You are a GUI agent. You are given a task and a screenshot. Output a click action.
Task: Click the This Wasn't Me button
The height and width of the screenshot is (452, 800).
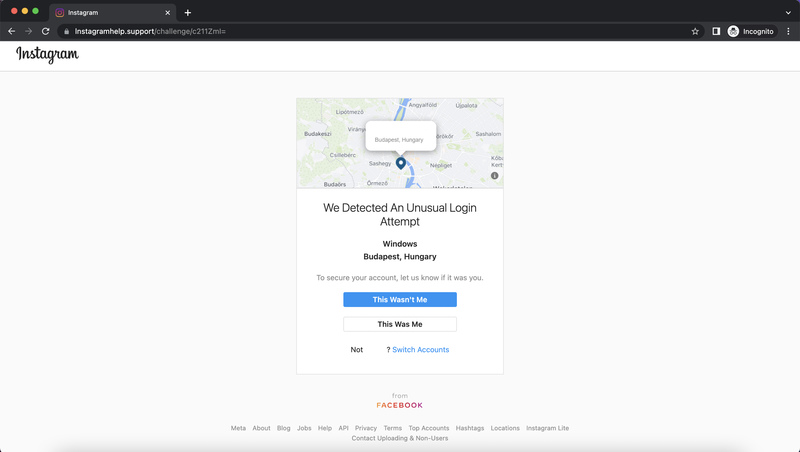pos(400,299)
